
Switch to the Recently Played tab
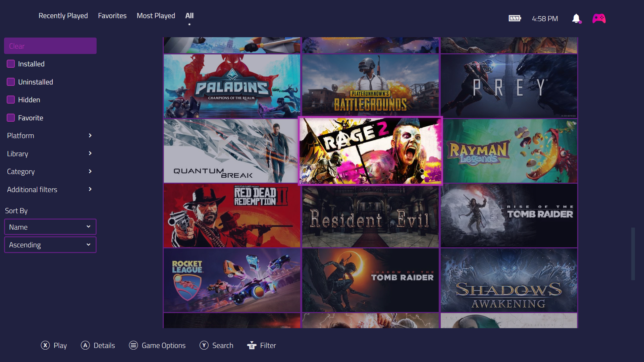63,16
